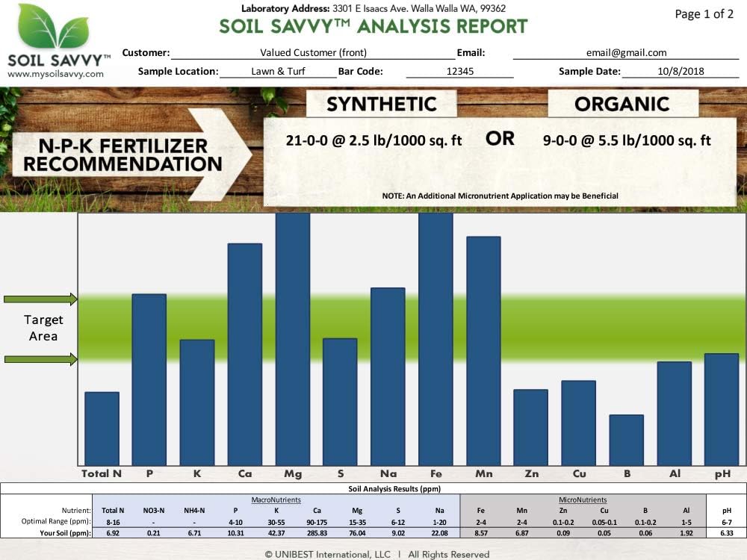Select synthetic recommendation '21-0-0 @ 2.5 lb/1000 sq. ft'
The height and width of the screenshot is (560, 747).
(373, 140)
